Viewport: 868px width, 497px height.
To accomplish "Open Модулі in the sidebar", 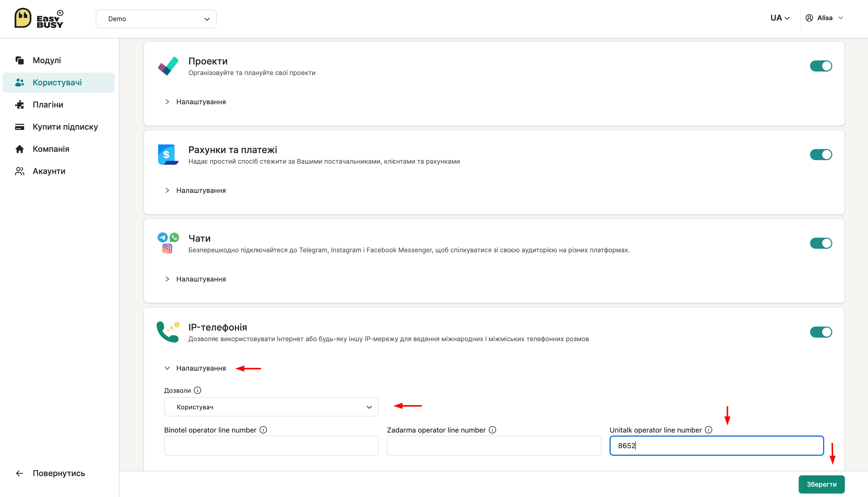I will pyautogui.click(x=47, y=60).
